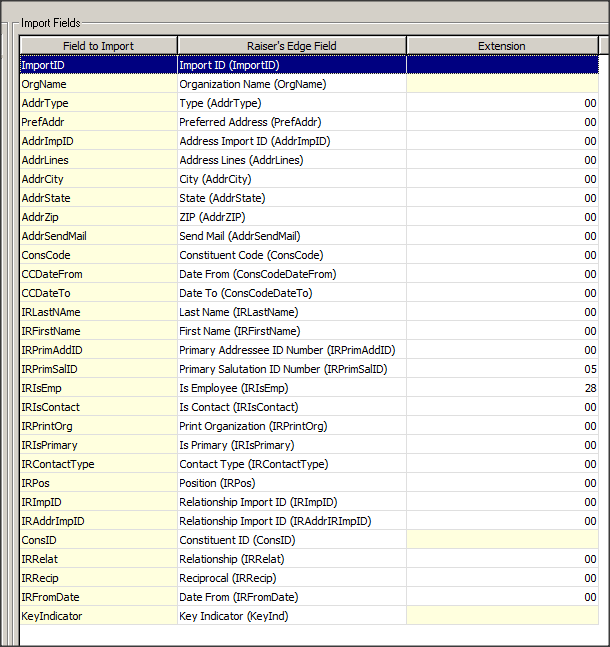Select the ImportID field row
This screenshot has width=610, height=647.
pos(309,65)
